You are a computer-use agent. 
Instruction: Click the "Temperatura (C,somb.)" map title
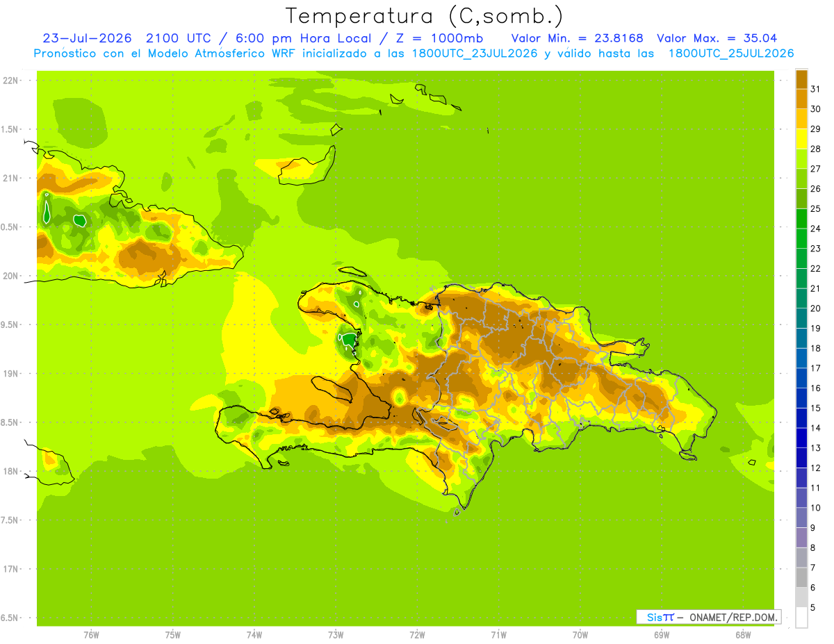[x=425, y=16]
